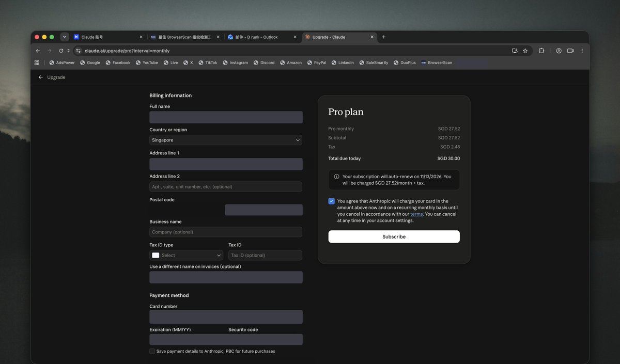Click the Business name field
620x364 pixels.
tap(226, 232)
